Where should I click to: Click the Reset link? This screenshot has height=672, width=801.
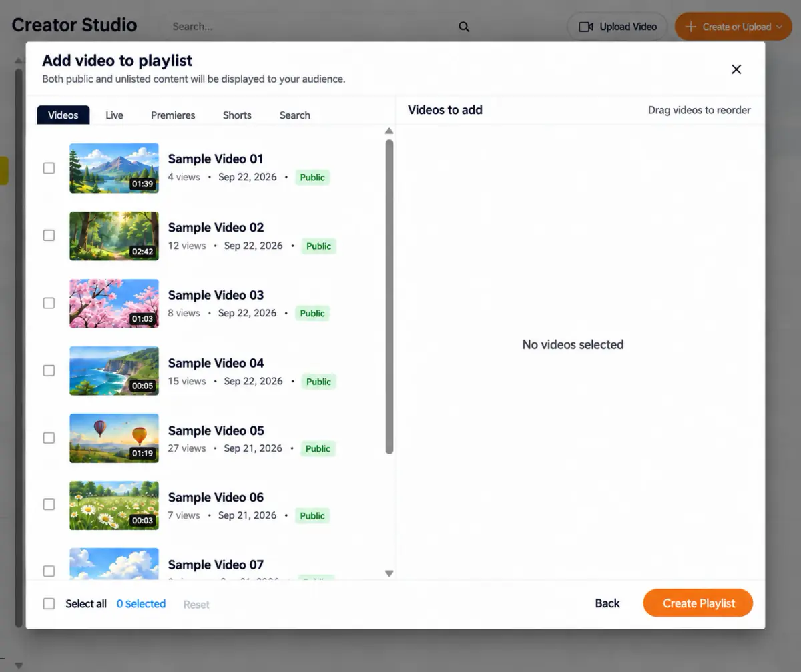[x=196, y=604]
